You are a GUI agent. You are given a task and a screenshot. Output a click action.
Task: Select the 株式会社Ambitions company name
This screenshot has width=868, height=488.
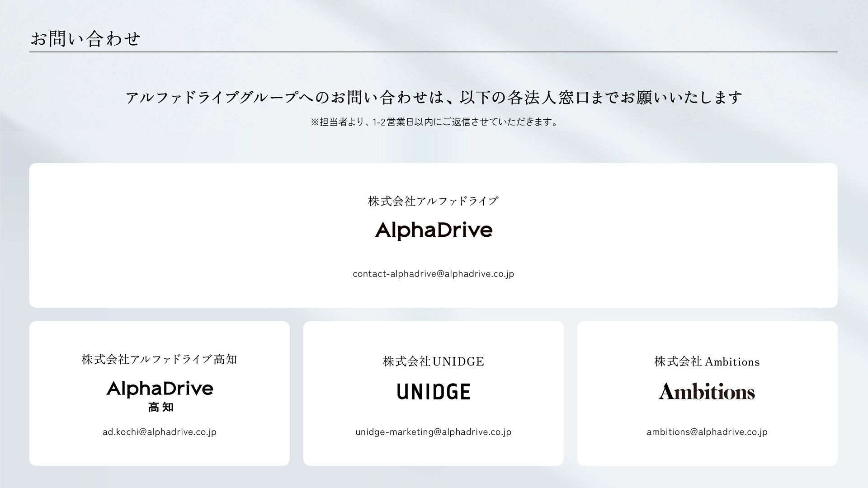[x=707, y=361]
